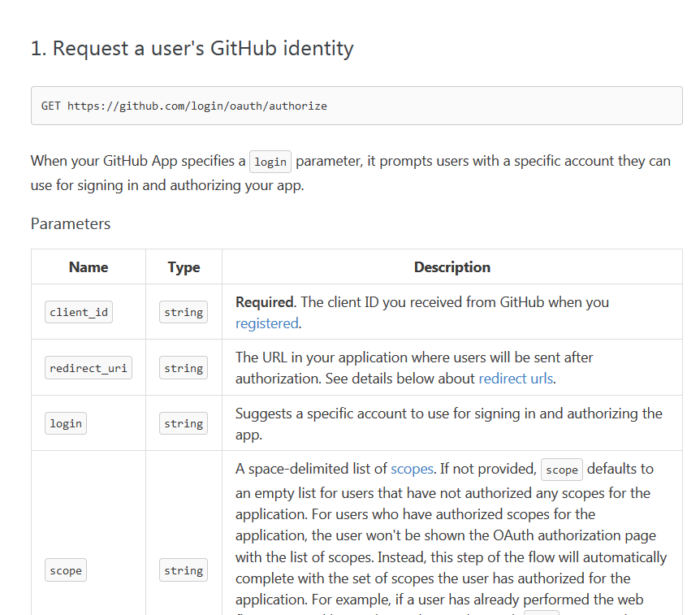Click the inline 'login' code in paragraph

pos(270,162)
